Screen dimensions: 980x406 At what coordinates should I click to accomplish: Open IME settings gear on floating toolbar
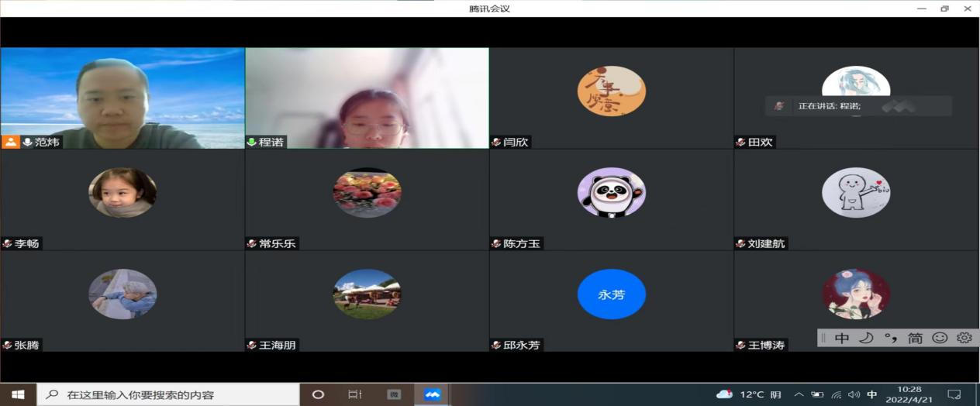tap(964, 338)
